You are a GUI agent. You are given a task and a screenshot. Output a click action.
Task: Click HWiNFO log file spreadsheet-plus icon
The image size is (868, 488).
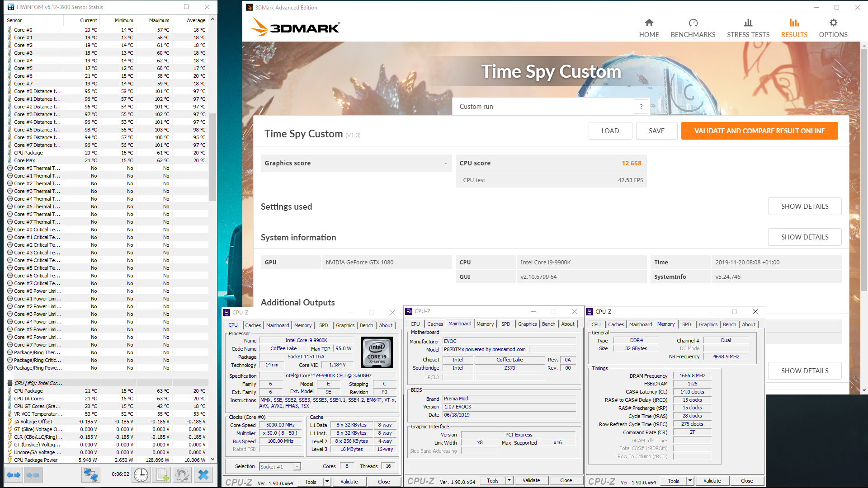[161, 474]
